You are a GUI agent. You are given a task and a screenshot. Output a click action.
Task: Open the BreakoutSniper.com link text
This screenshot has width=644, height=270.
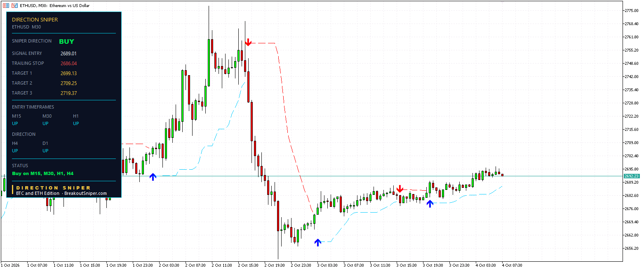(x=86, y=193)
